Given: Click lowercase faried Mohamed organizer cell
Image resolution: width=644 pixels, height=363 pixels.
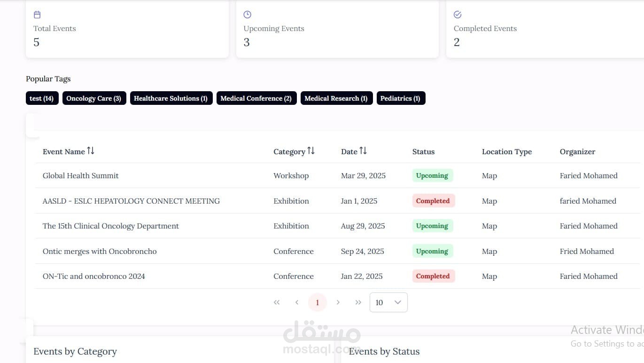Looking at the screenshot, I should click(588, 201).
